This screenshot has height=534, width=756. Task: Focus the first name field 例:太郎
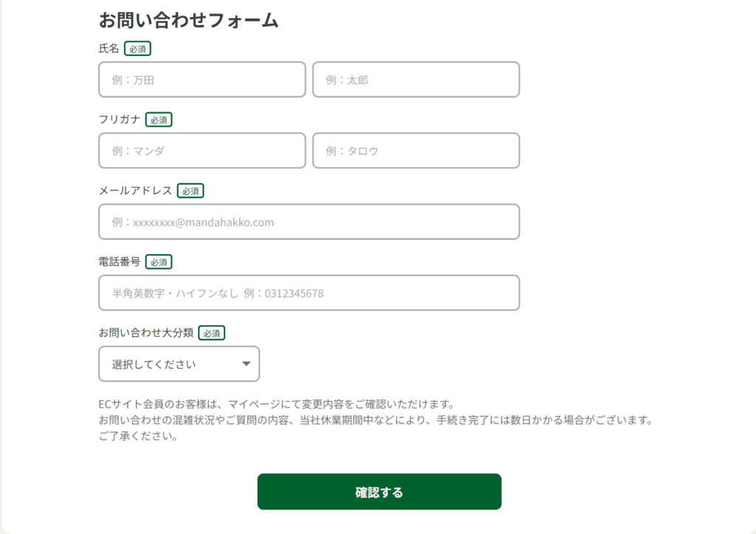[x=416, y=80]
